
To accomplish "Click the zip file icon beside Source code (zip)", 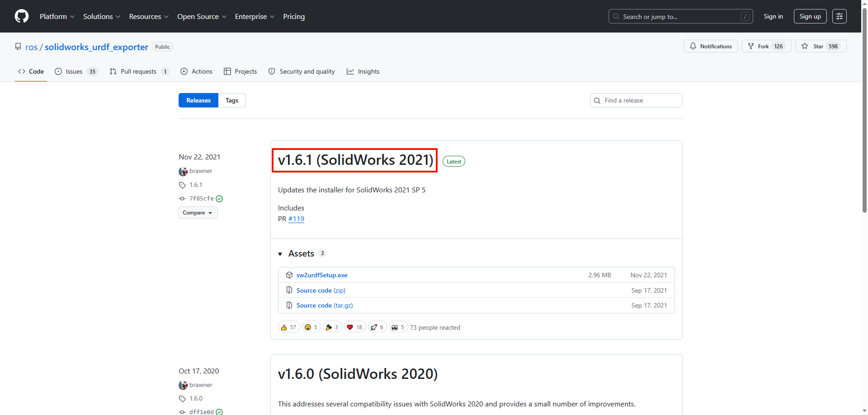I will [289, 290].
